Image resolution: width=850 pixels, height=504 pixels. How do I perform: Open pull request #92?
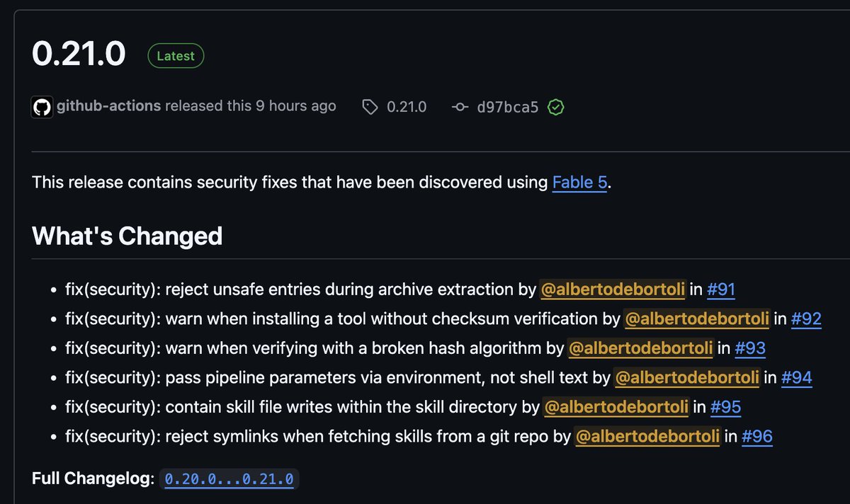(806, 319)
